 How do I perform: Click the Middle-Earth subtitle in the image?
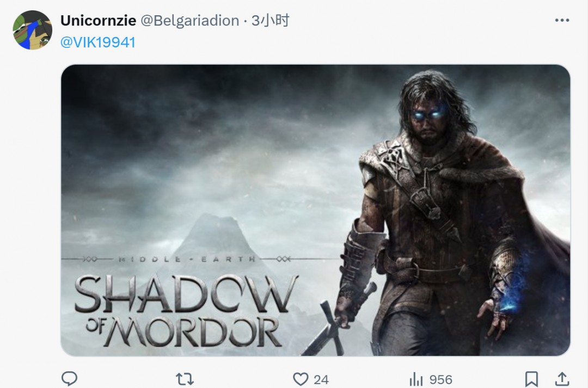point(187,259)
